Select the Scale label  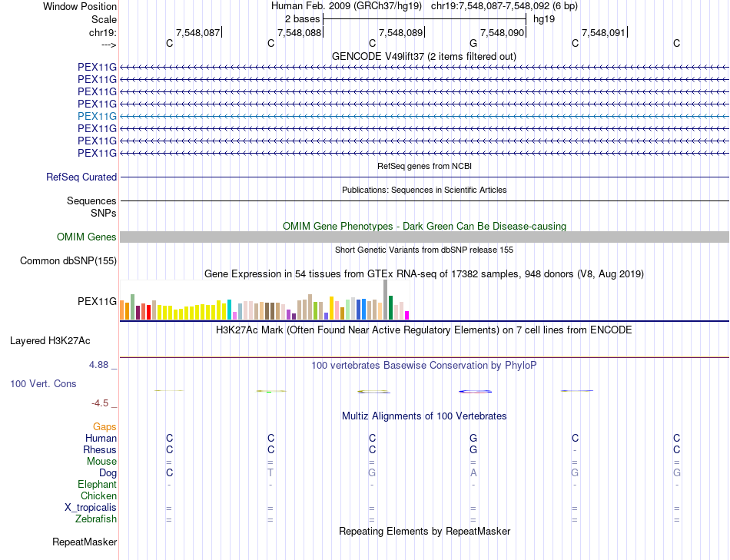pos(104,19)
